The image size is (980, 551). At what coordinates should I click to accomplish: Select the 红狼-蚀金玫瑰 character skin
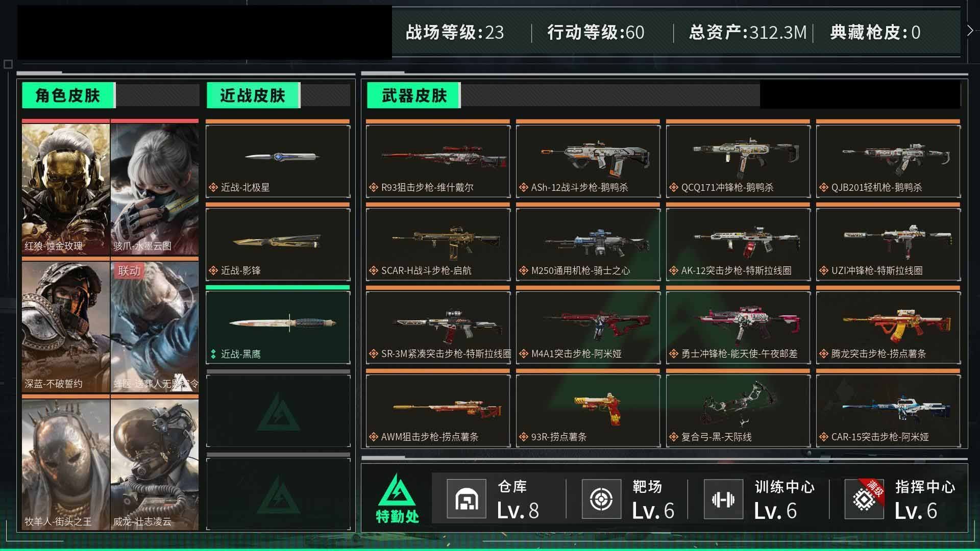point(66,189)
